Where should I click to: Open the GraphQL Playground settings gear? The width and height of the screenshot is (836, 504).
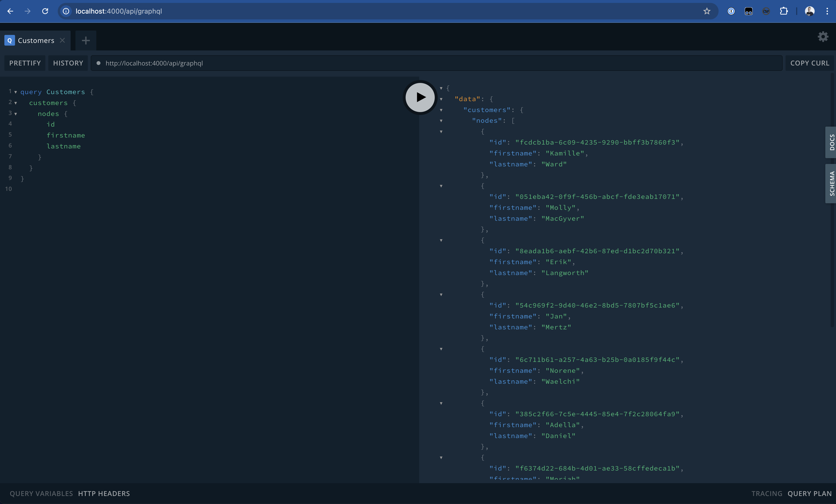point(823,37)
